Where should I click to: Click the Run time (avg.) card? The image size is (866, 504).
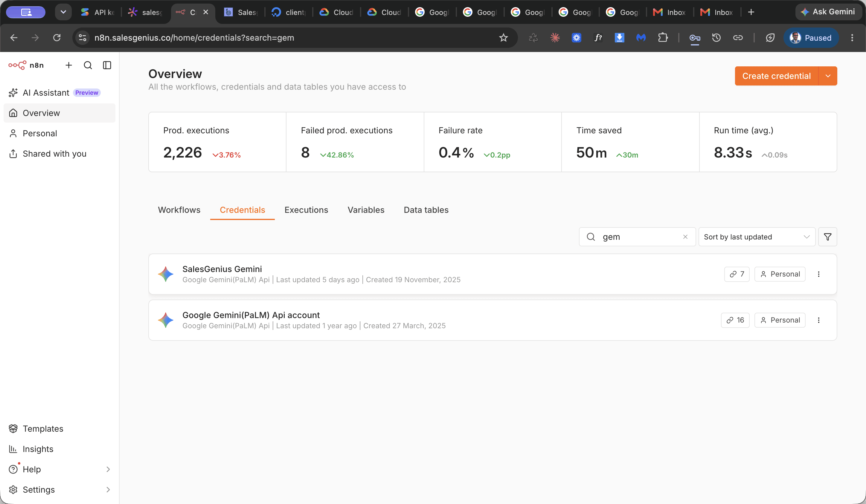coord(768,142)
